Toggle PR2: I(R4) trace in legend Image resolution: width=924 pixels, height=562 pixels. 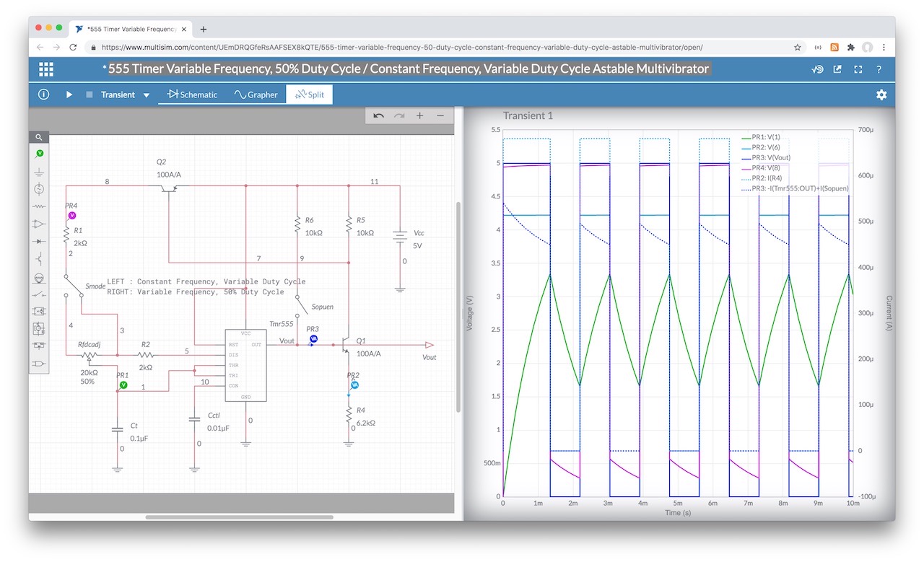[762, 178]
